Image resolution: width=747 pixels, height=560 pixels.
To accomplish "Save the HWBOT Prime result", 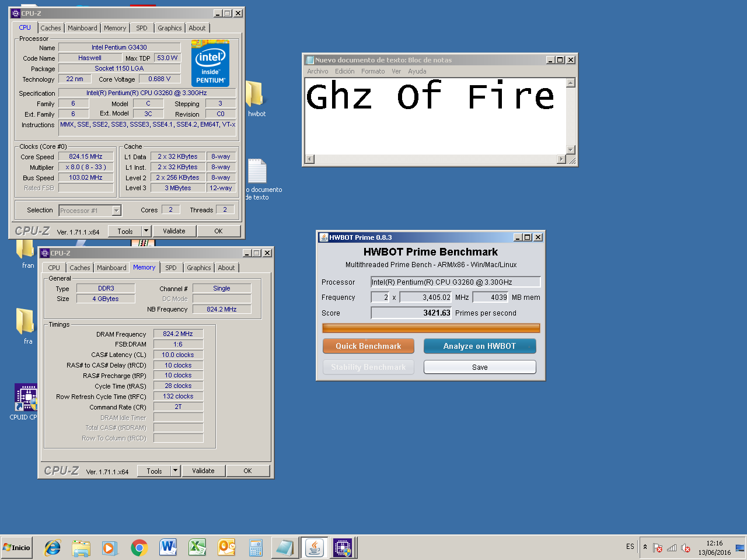I will point(480,367).
